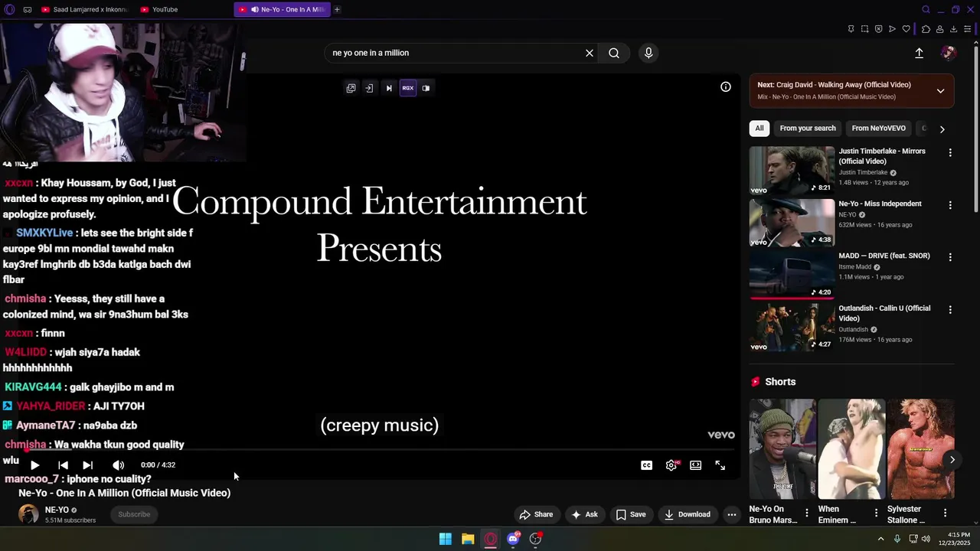Show next Shorts with the arrow

(952, 460)
